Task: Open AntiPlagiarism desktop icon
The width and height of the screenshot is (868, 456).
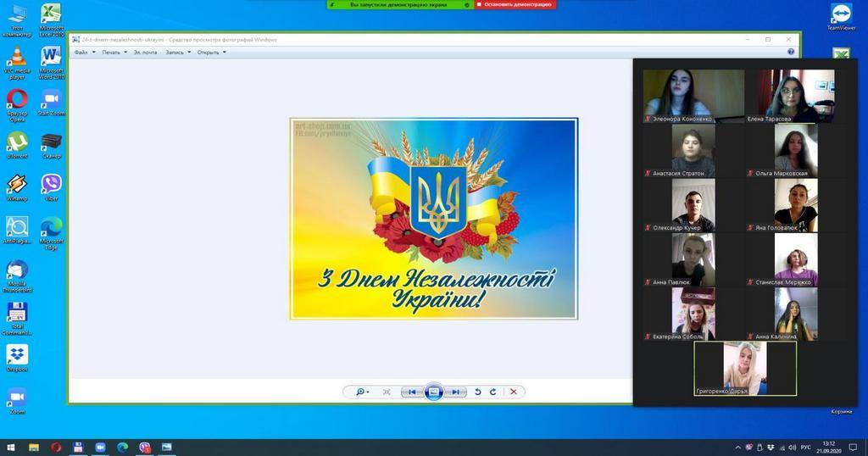Action: (x=17, y=231)
